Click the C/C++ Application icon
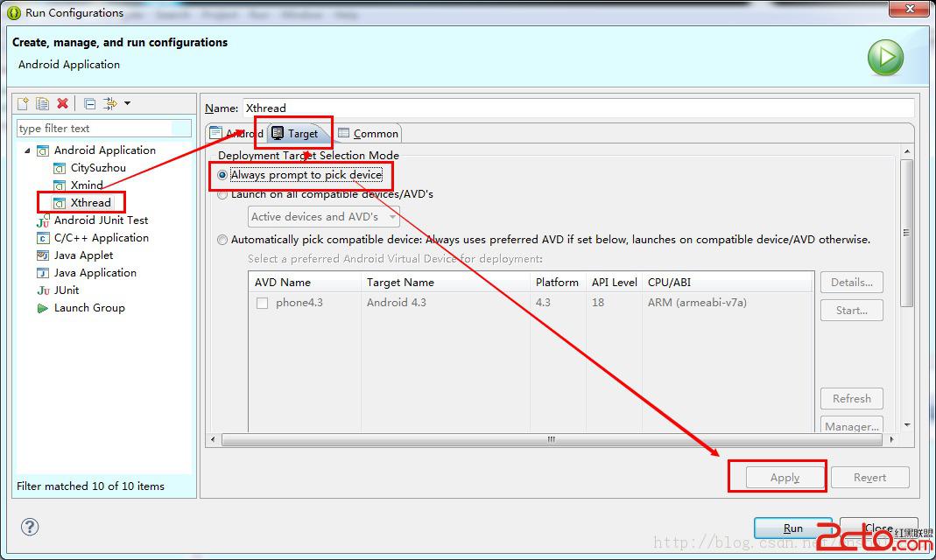Viewport: 936px width, 560px height. click(x=43, y=238)
